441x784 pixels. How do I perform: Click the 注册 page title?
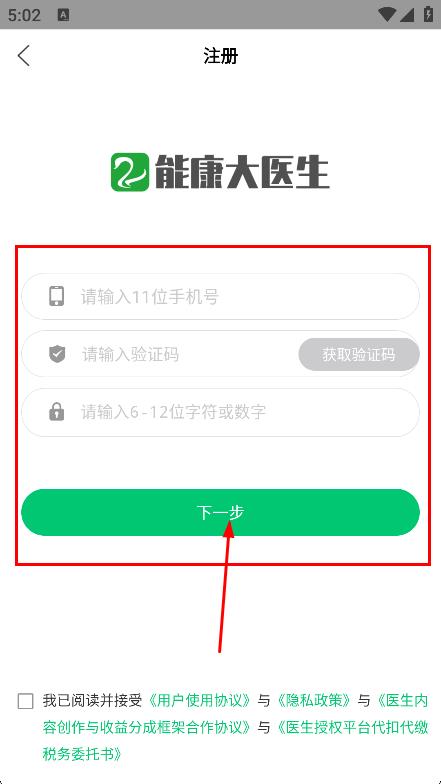pos(220,56)
